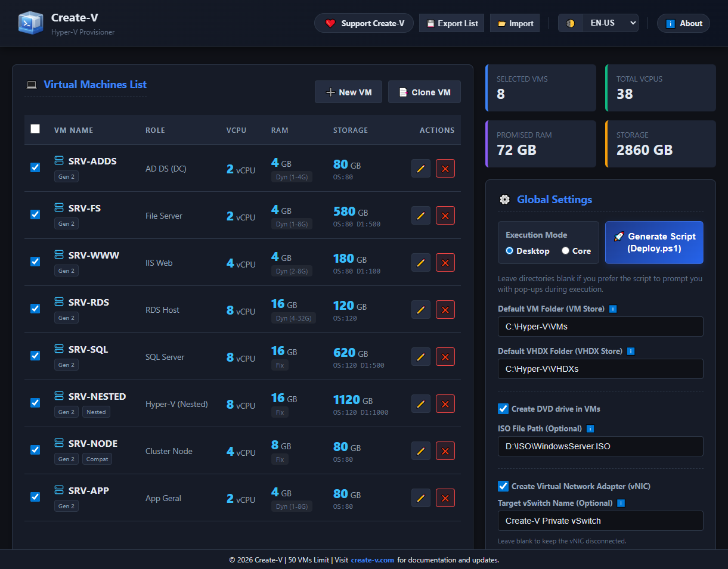Click the theme toggle icon beside language selector
This screenshot has width=728, height=569.
coord(571,23)
